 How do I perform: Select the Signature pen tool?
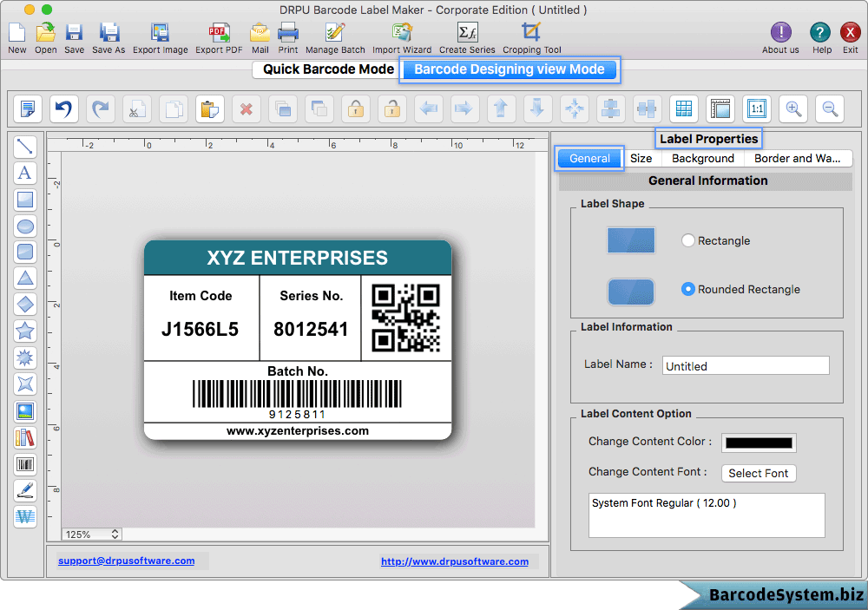coord(25,490)
